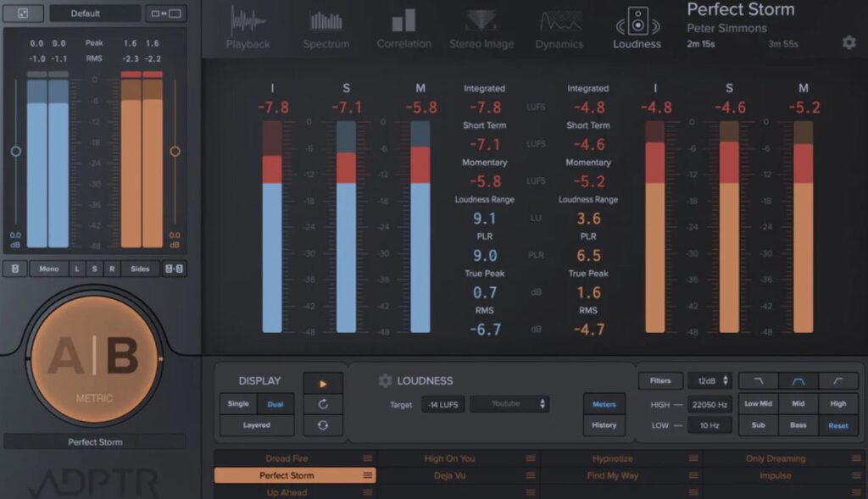Click the blue left gain slider handle

point(15,152)
